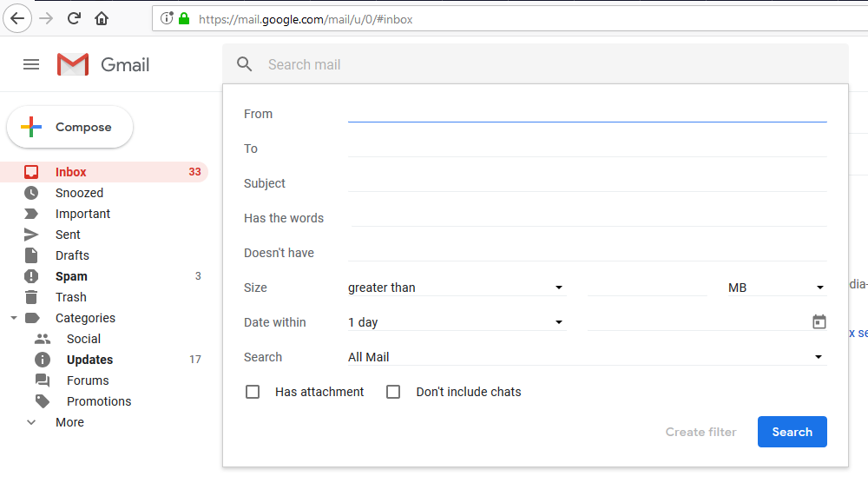The image size is (868, 483).
Task: Enable the Has attachment checkbox
Action: click(x=253, y=392)
